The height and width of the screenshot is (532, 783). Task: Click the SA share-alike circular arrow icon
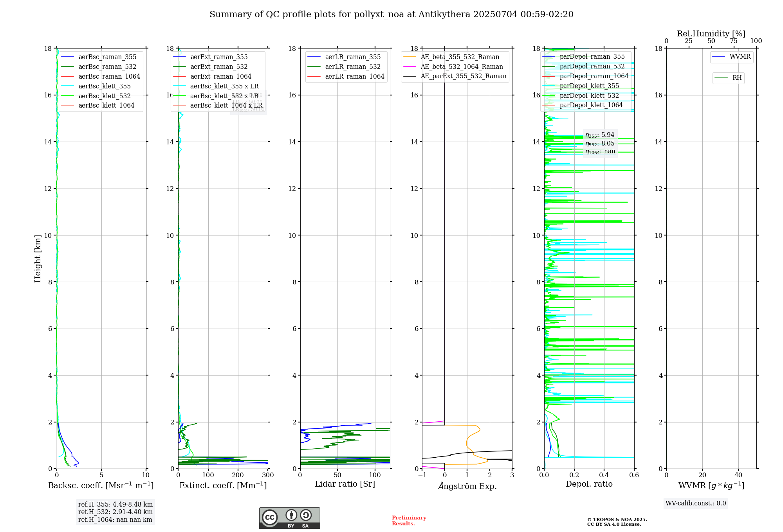(306, 515)
